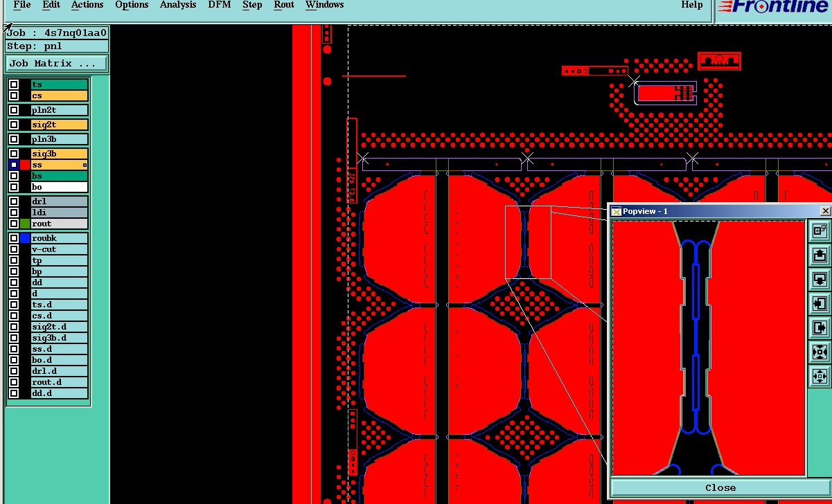Screen dimensions: 832x504
Task: Zoom in the Popview with inward arrows icon
Action: (820, 352)
